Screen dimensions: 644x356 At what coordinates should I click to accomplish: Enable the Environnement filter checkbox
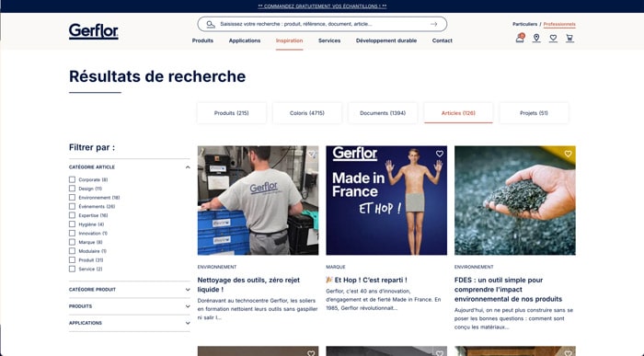coord(73,198)
